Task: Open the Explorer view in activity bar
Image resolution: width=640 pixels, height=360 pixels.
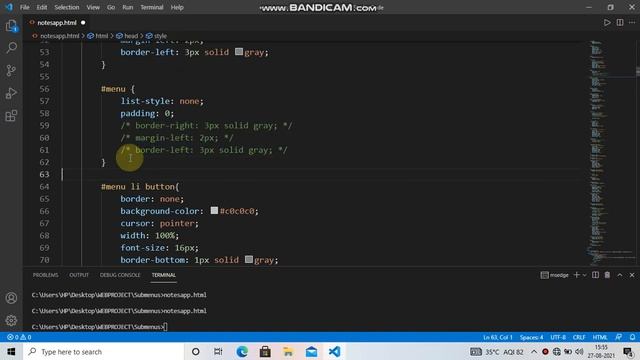Action: click(x=11, y=26)
